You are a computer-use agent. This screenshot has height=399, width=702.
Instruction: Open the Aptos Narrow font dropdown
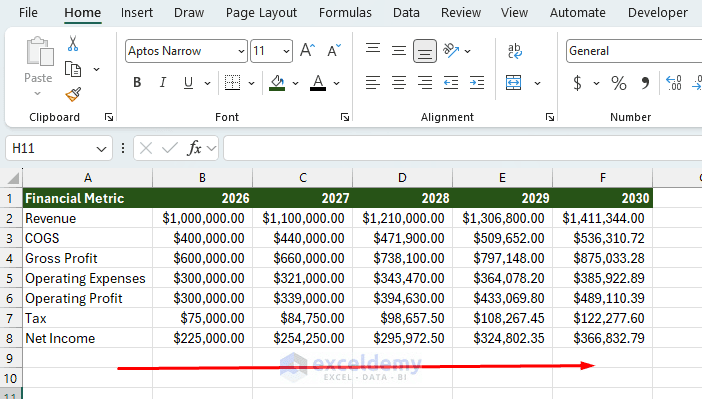[241, 51]
